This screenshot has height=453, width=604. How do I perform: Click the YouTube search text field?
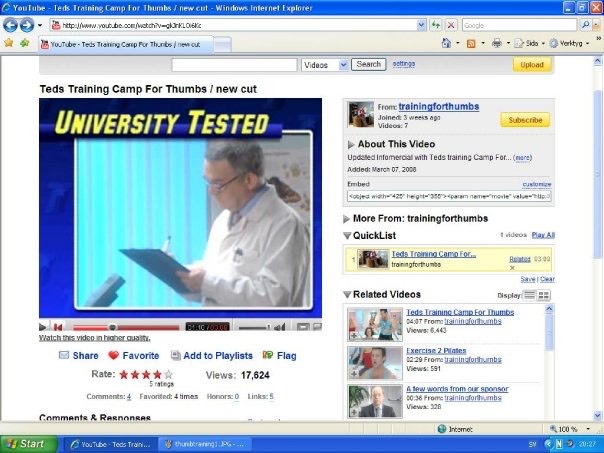click(x=234, y=65)
